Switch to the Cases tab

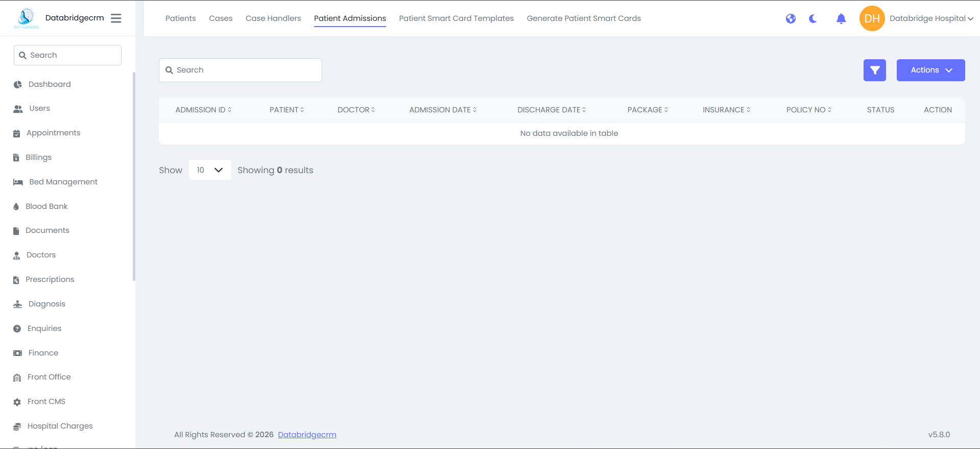coord(221,18)
